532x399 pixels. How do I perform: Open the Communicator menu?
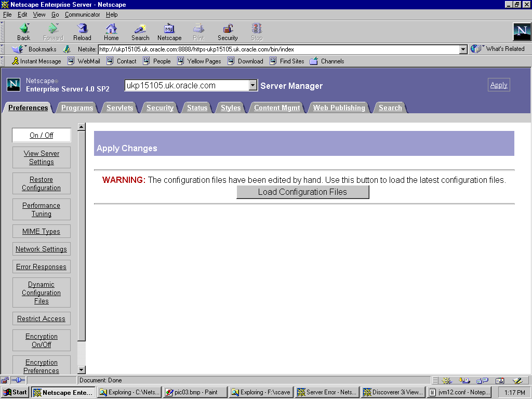tap(83, 15)
